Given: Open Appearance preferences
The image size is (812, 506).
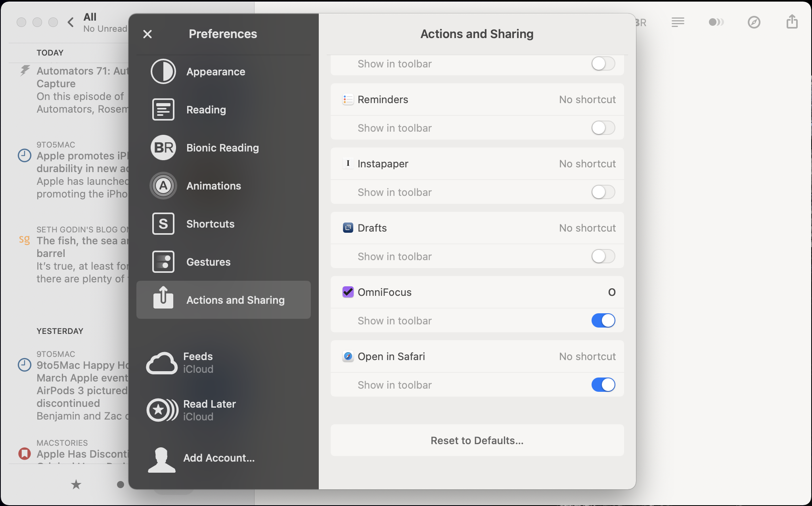Looking at the screenshot, I should pos(216,72).
